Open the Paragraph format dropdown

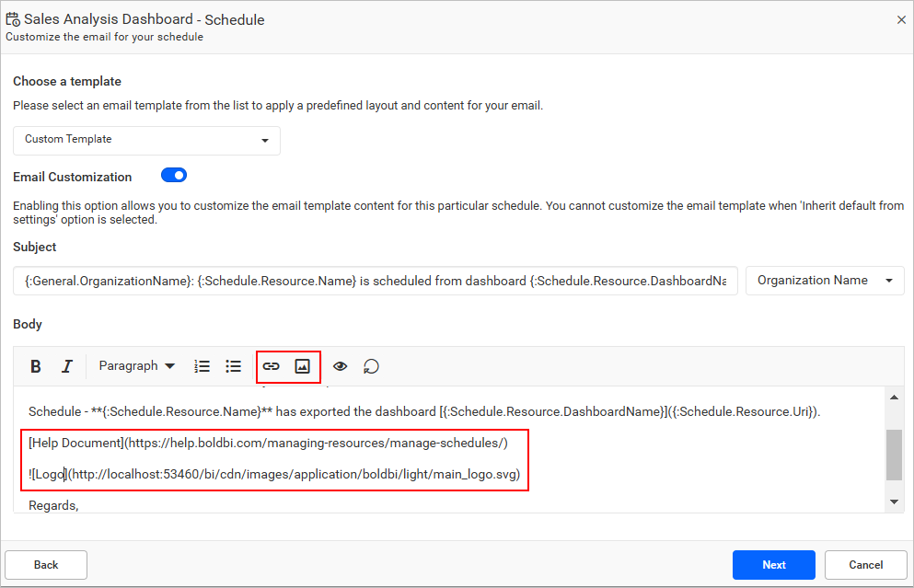137,366
